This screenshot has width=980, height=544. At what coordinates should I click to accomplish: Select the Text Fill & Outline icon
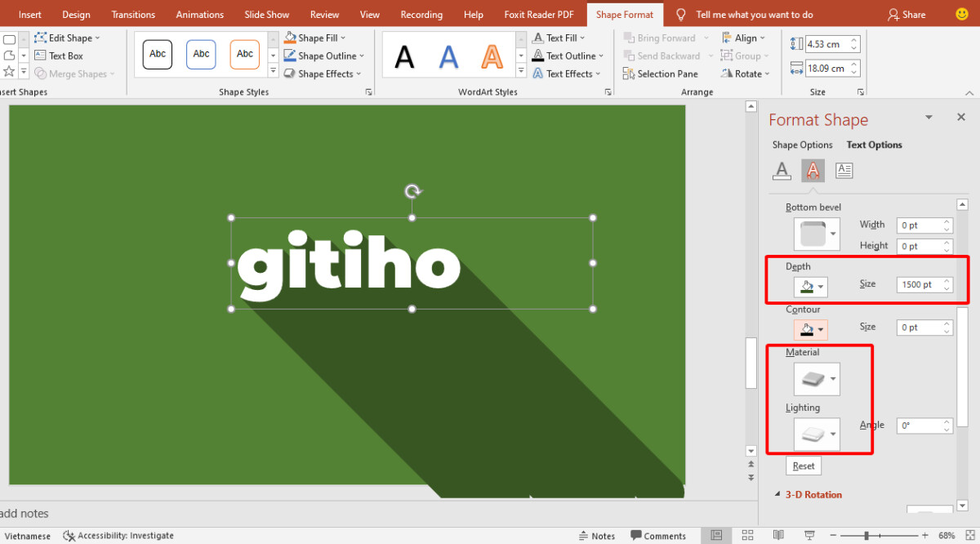coord(782,170)
